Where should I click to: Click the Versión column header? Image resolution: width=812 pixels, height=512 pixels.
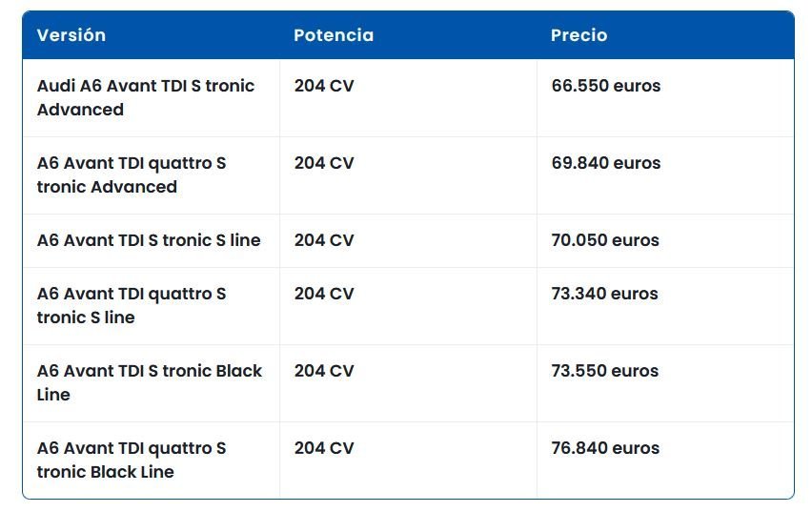pyautogui.click(x=71, y=35)
